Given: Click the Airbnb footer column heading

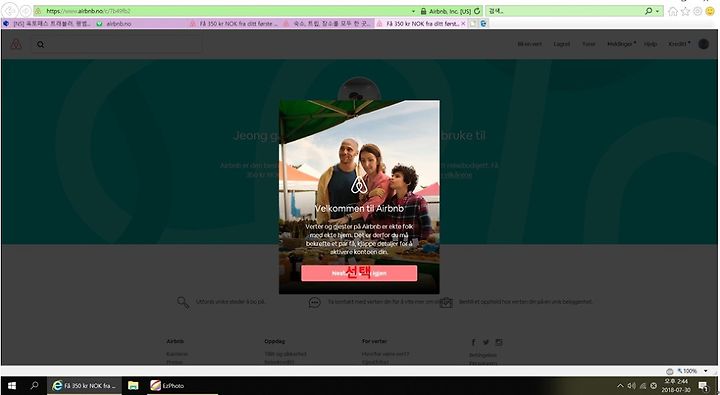Looking at the screenshot, I should 175,341.
